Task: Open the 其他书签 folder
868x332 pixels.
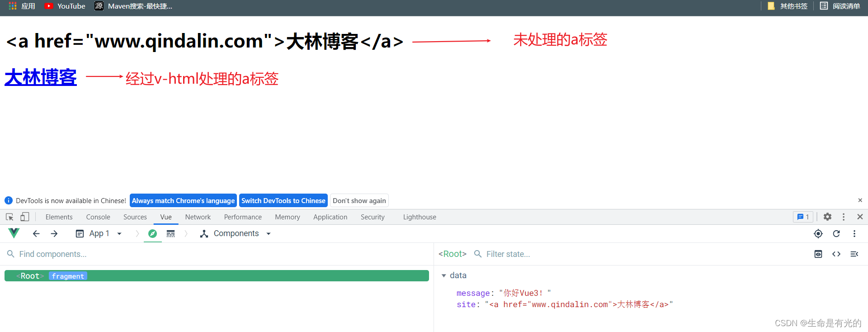Action: (787, 6)
